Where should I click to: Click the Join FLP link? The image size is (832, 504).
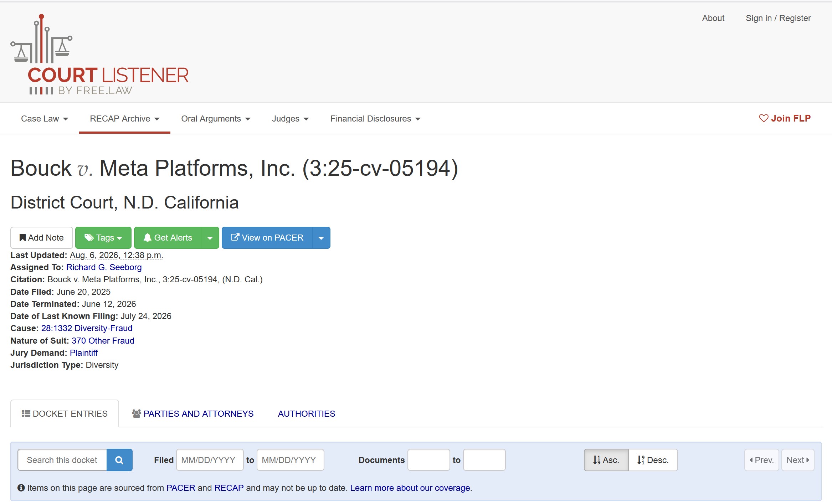click(785, 118)
